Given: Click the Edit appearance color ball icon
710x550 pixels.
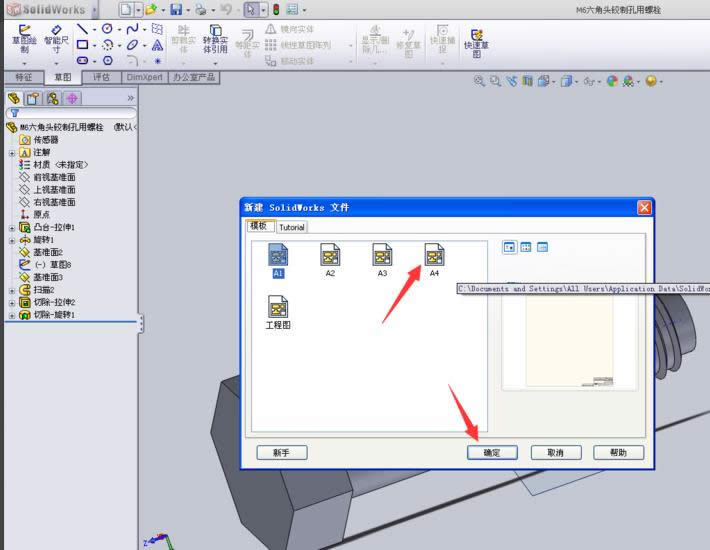Looking at the screenshot, I should click(x=612, y=81).
